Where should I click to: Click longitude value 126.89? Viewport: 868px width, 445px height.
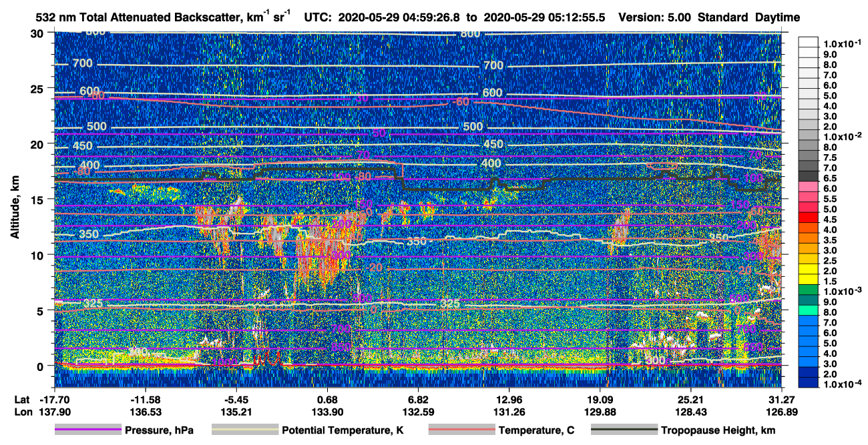782,412
